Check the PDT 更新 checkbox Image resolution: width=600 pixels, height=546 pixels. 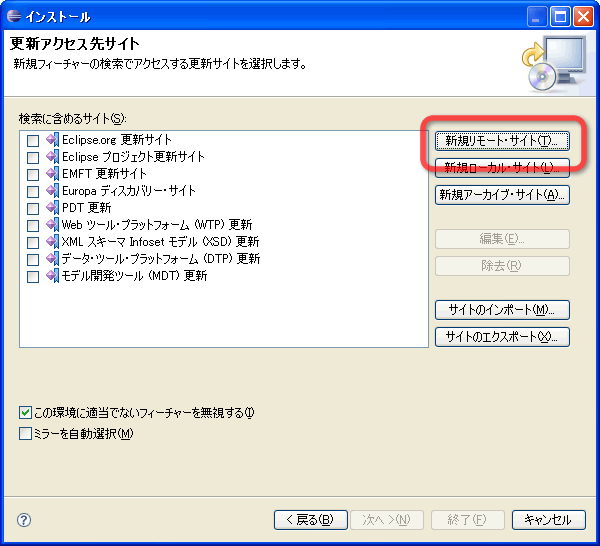pyautogui.click(x=33, y=209)
